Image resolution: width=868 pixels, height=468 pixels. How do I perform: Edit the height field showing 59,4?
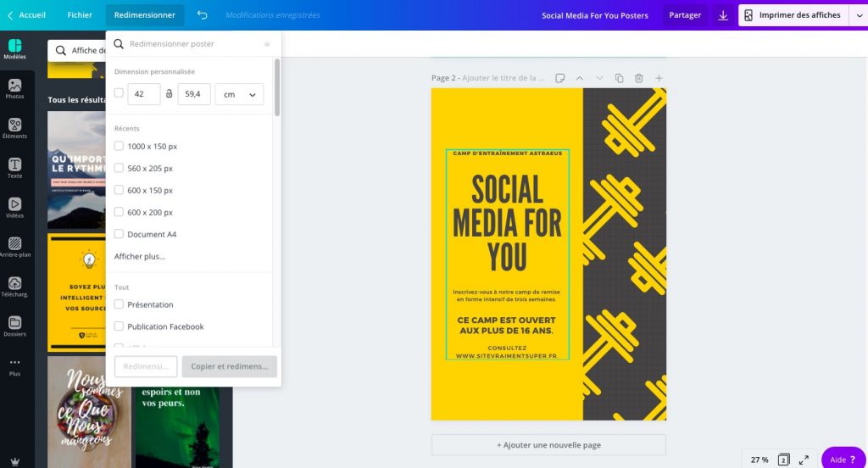[194, 94]
